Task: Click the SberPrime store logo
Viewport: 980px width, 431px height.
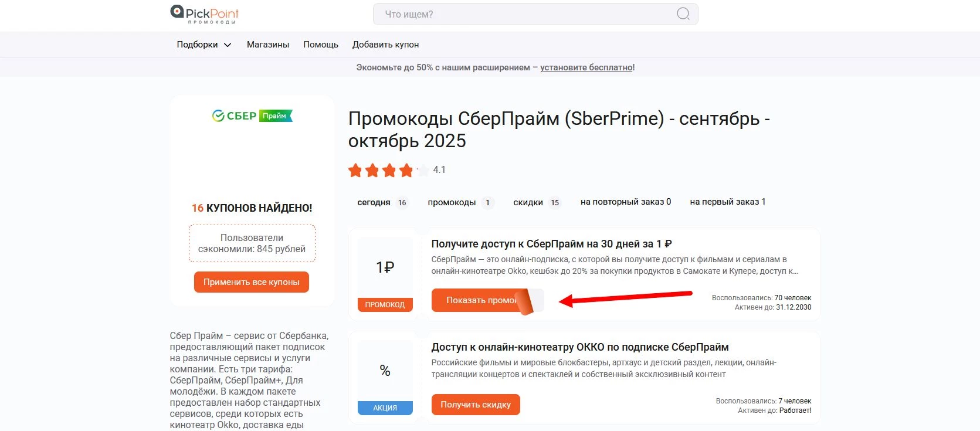Action: click(252, 116)
